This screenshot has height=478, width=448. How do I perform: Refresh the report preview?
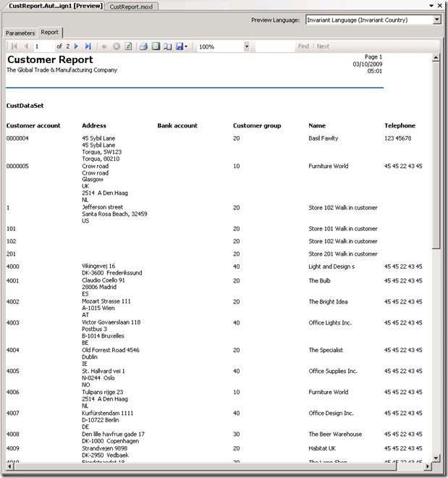click(129, 46)
